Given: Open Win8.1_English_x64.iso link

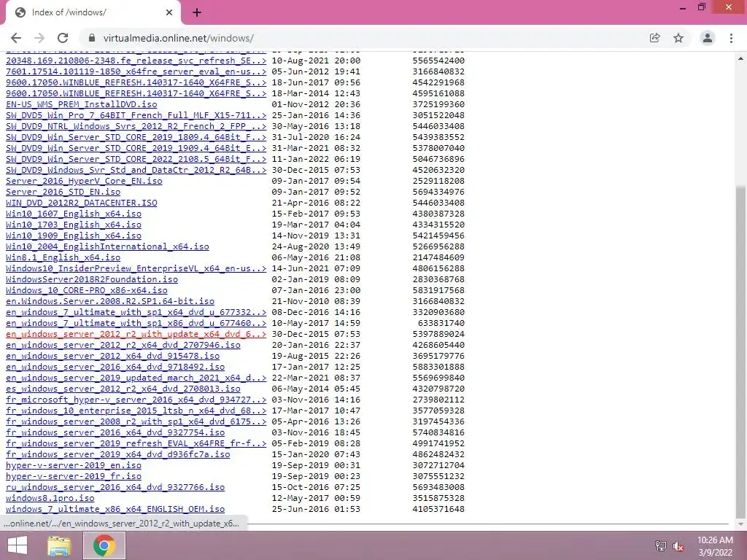Looking at the screenshot, I should tap(63, 257).
